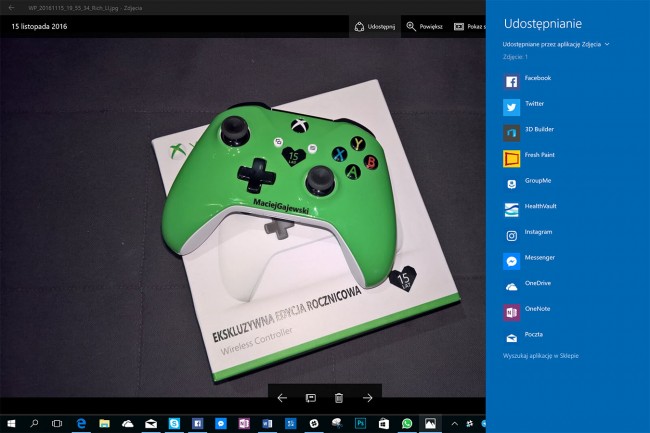Open Skype from the taskbar
The width and height of the screenshot is (650, 433).
[174, 423]
